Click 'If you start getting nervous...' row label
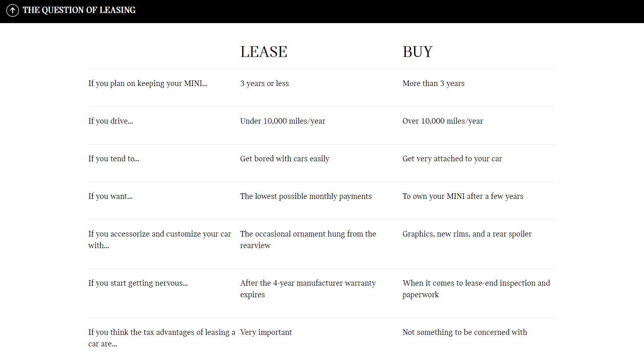This screenshot has width=644, height=355. tap(138, 283)
